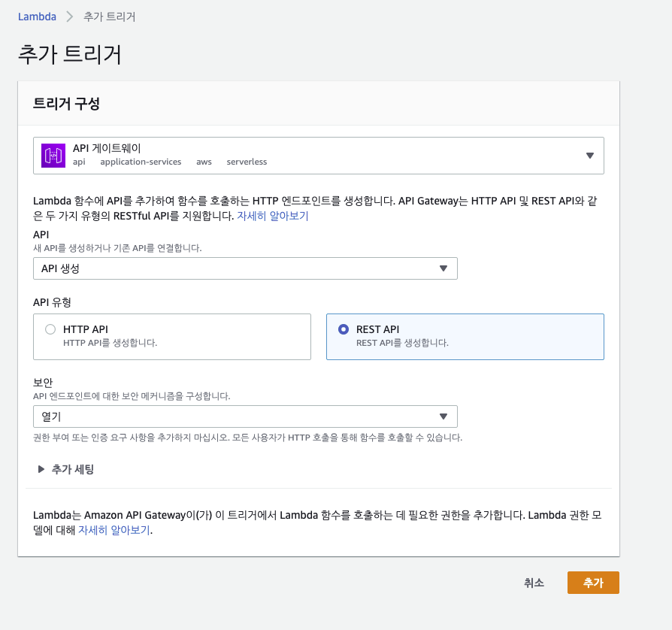The image size is (672, 630).
Task: Click '새 API를 생성하거나 기존 API를 연결합니다.' text
Action: click(x=117, y=248)
